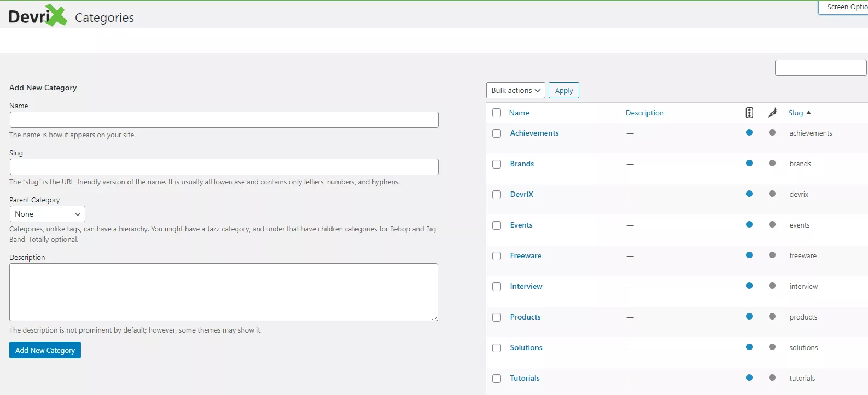
Task: Tick the select-all checkbox in table header
Action: 497,113
